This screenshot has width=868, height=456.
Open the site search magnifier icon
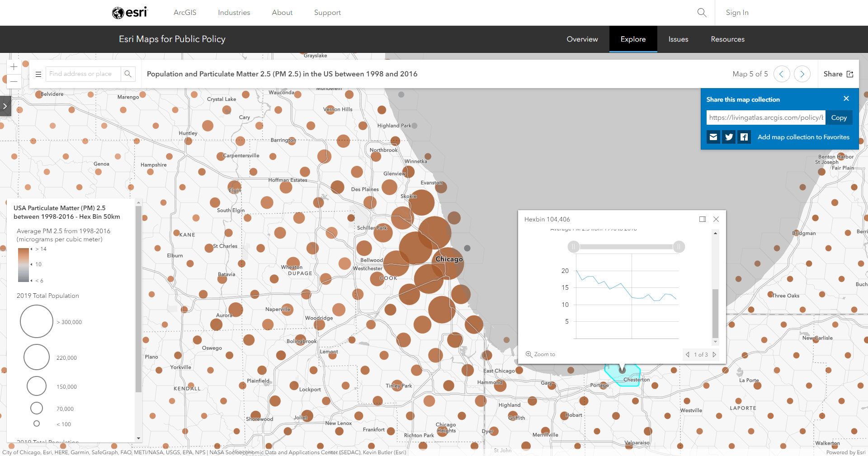pos(702,13)
